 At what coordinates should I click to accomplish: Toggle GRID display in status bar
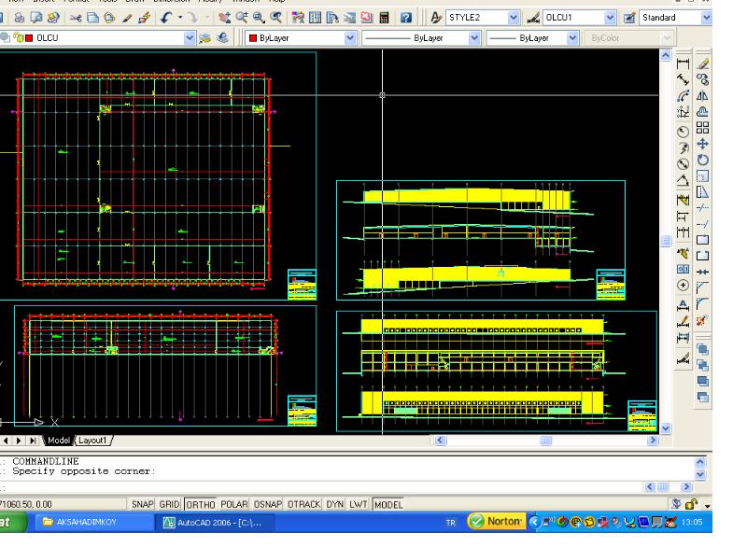pos(169,504)
